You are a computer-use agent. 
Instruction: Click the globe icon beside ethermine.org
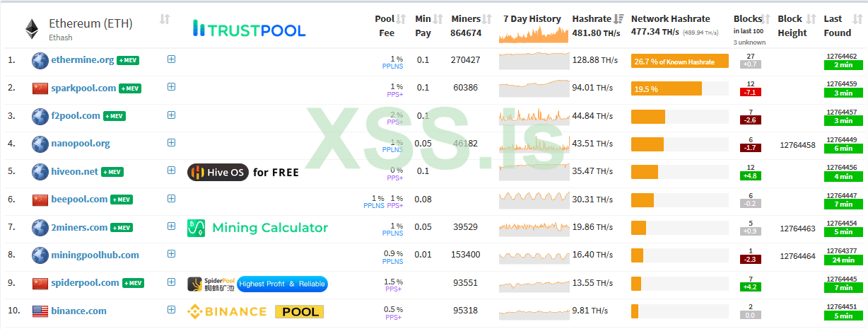tap(40, 60)
